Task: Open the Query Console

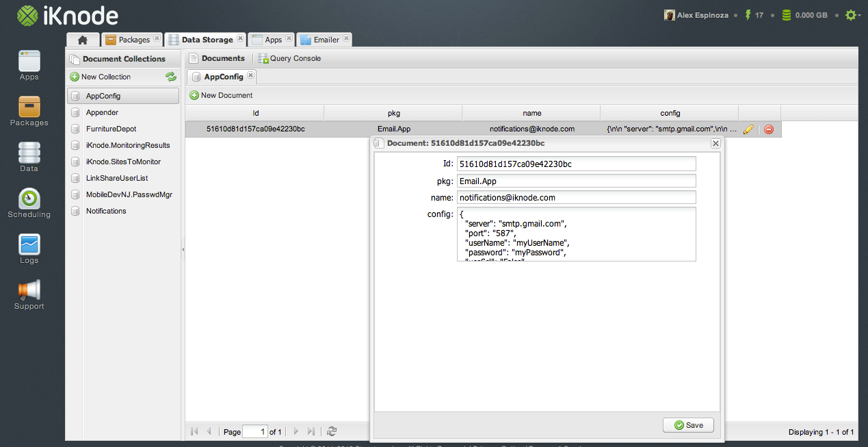Action: click(x=289, y=58)
